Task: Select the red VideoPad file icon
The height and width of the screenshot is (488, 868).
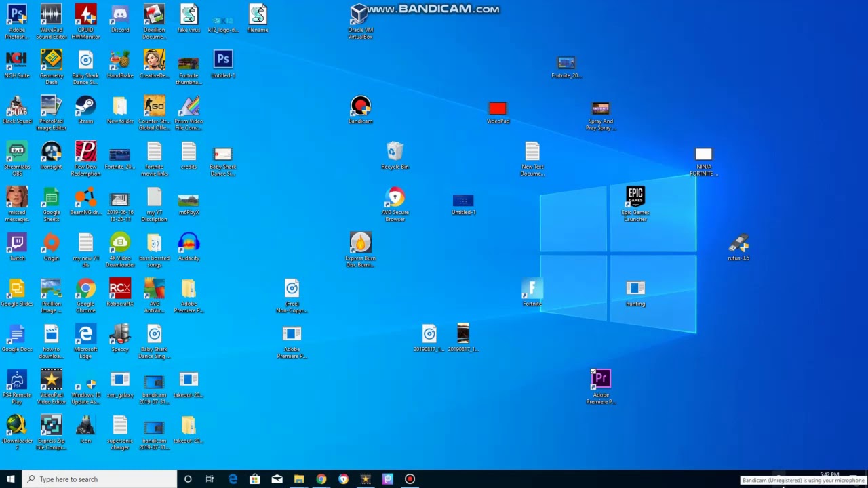Action: [x=498, y=113]
